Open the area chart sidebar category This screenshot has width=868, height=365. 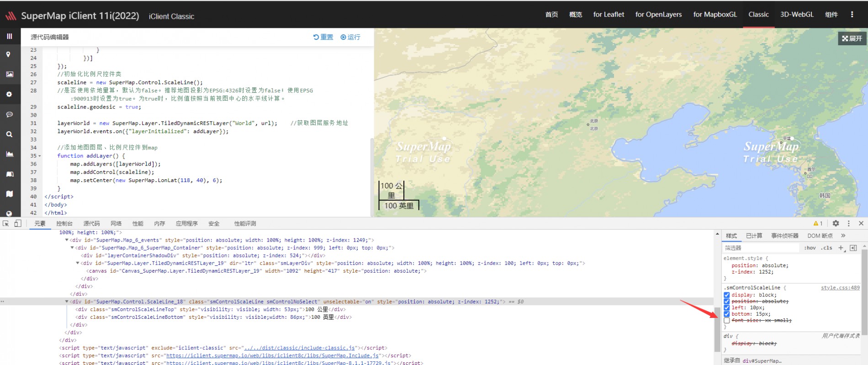pos(10,154)
